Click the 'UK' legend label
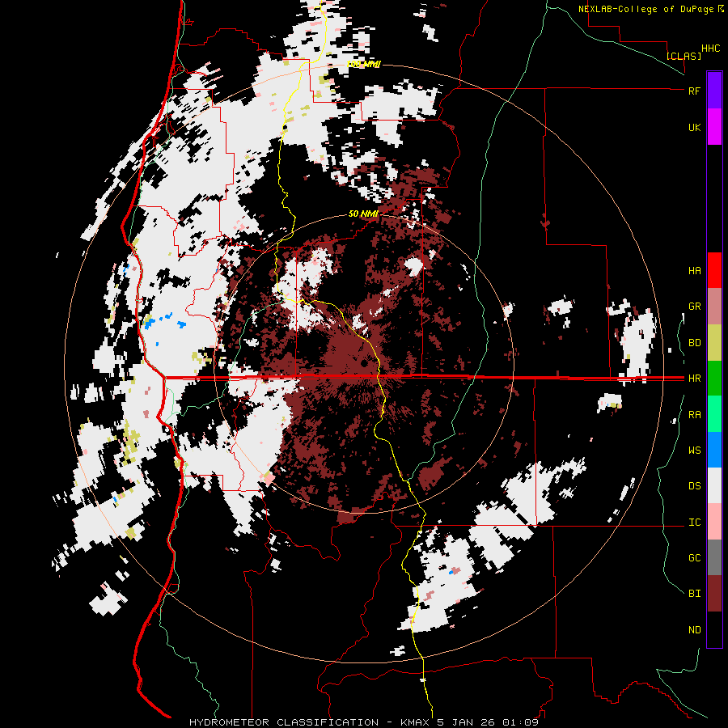Image resolution: width=728 pixels, height=728 pixels. coord(694,127)
